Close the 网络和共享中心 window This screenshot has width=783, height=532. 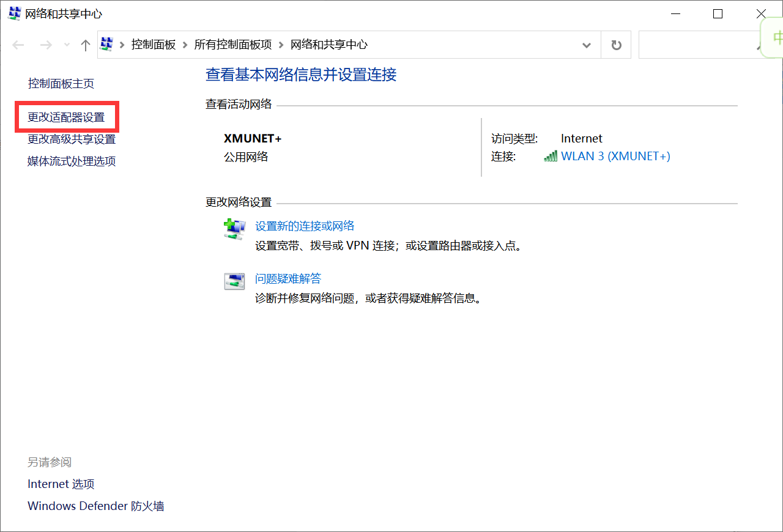(x=761, y=13)
